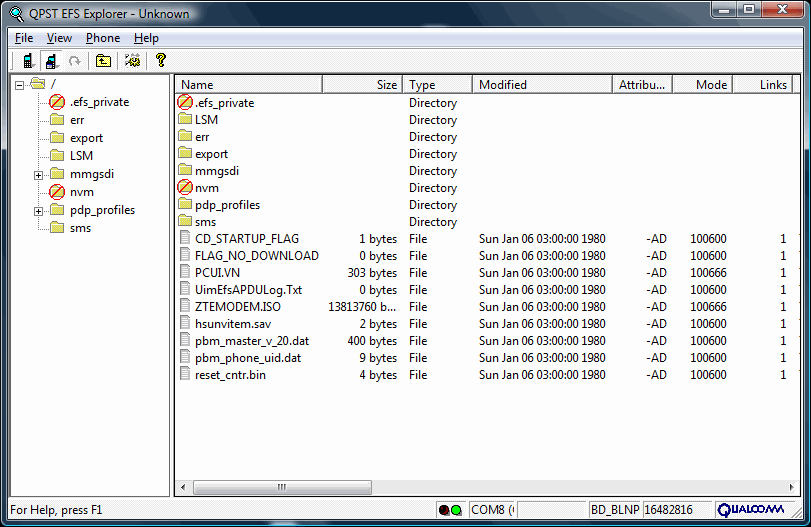Click the red and green status lights
The height and width of the screenshot is (527, 811).
click(450, 510)
